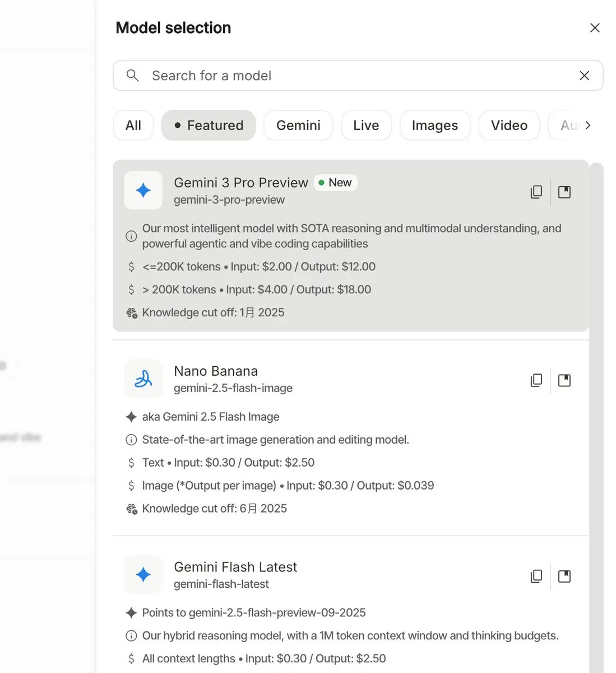Filter models by Images

[434, 125]
